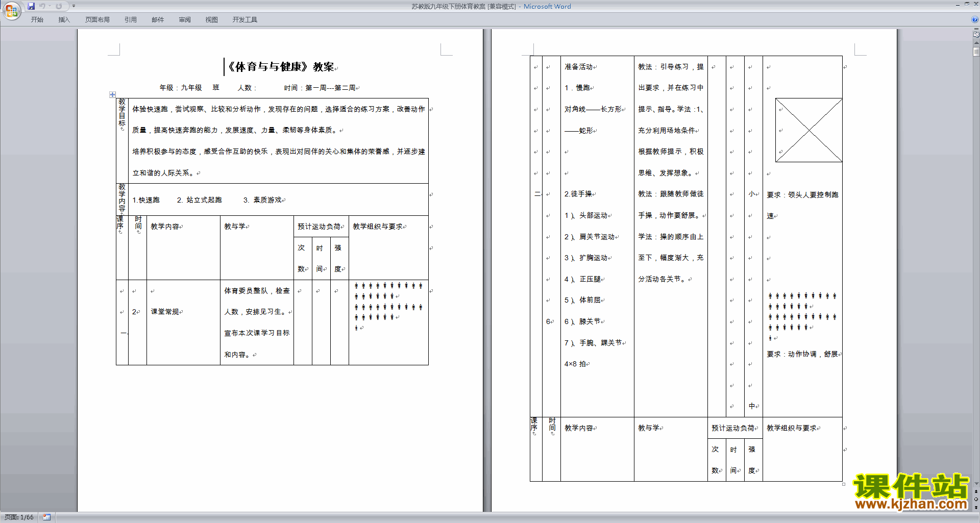Click the text 7）、手腕、踝关节
980x523 pixels.
point(593,343)
